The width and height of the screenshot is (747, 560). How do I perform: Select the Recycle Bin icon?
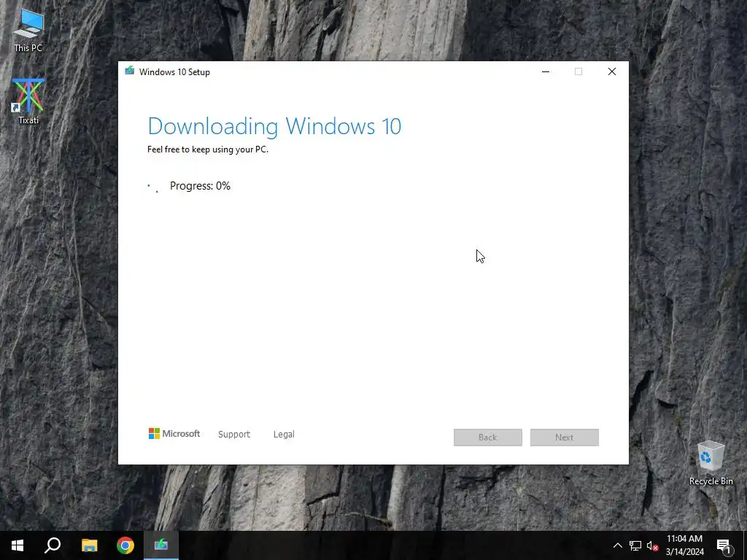711,463
